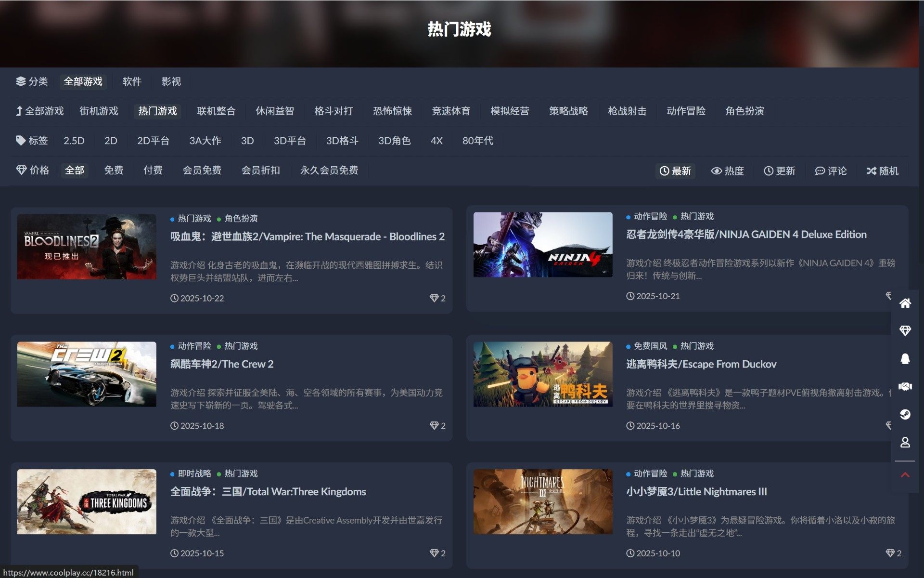
Task: Sort by 随机 shuffle option
Action: [x=882, y=171]
